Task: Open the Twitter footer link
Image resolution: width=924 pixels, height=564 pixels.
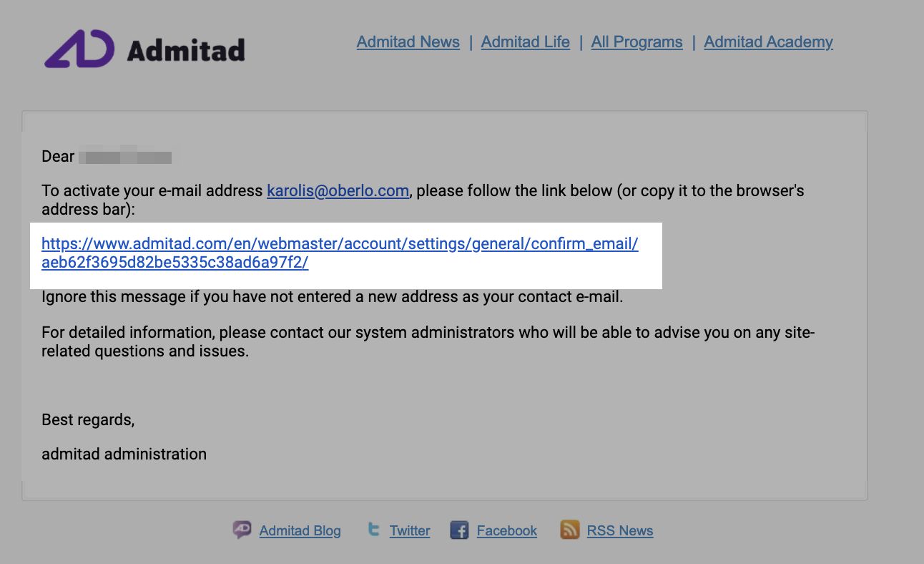Action: [410, 531]
